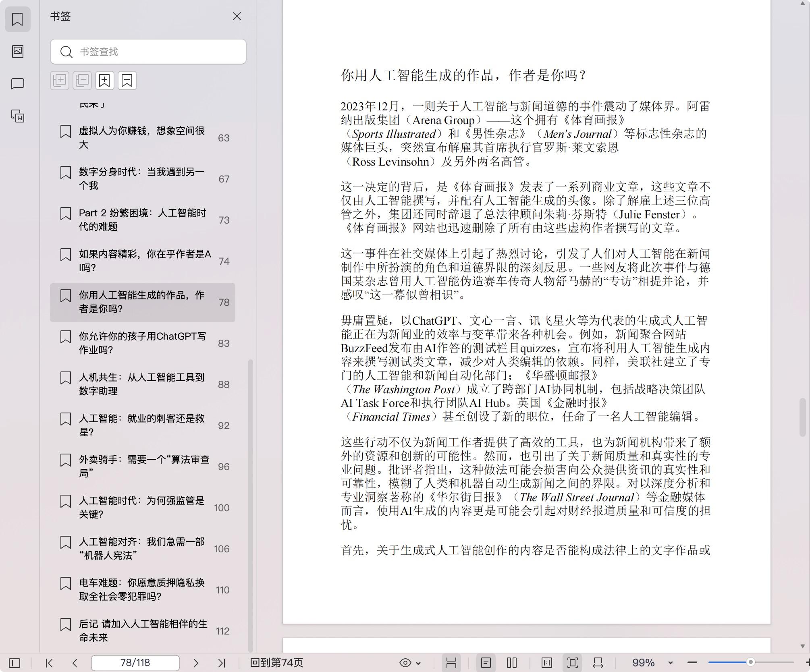Click bookmark icon beside 外卖骑手
Viewport: 810px width, 672px height.
tap(66, 460)
